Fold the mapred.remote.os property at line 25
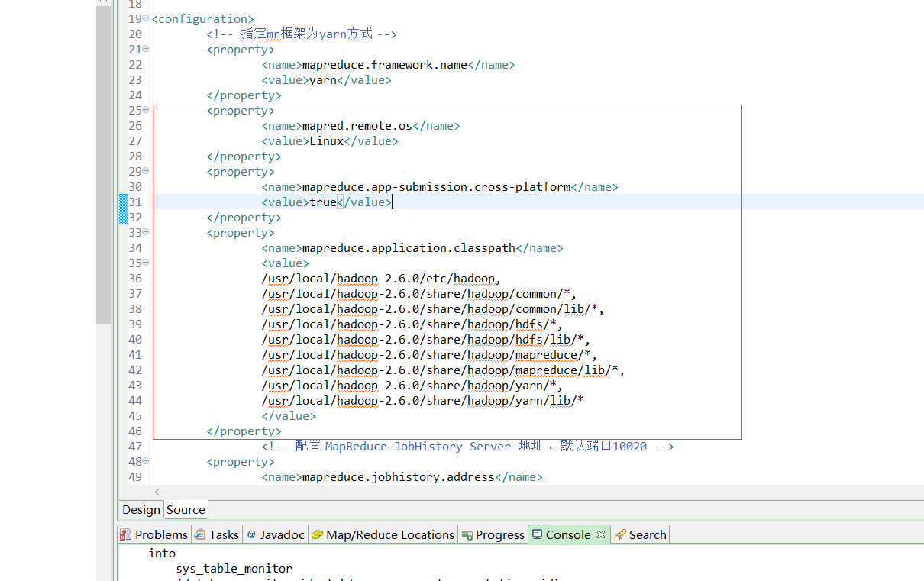Screen dimensions: 924x581 coord(146,110)
